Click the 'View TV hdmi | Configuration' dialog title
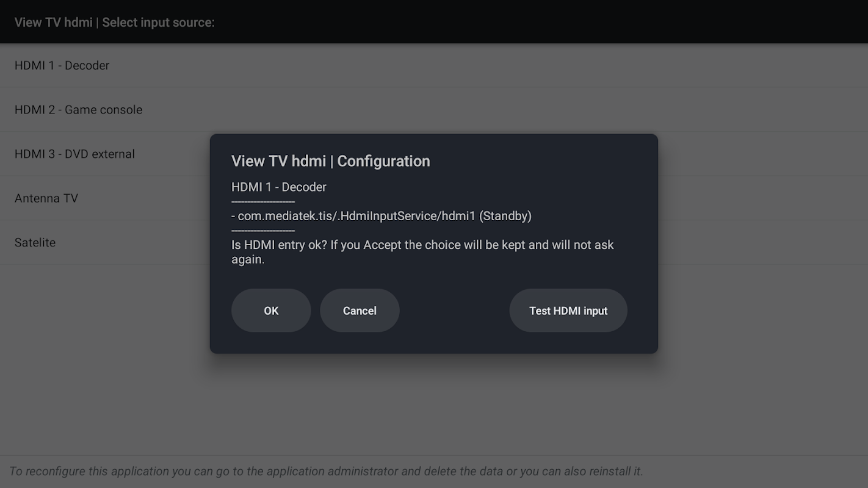The image size is (868, 488). point(330,161)
